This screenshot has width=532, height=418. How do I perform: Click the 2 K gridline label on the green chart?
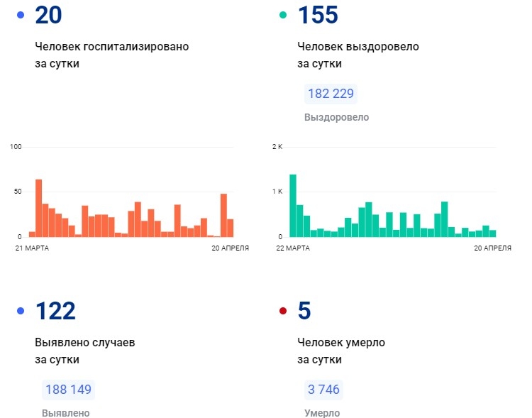point(277,147)
